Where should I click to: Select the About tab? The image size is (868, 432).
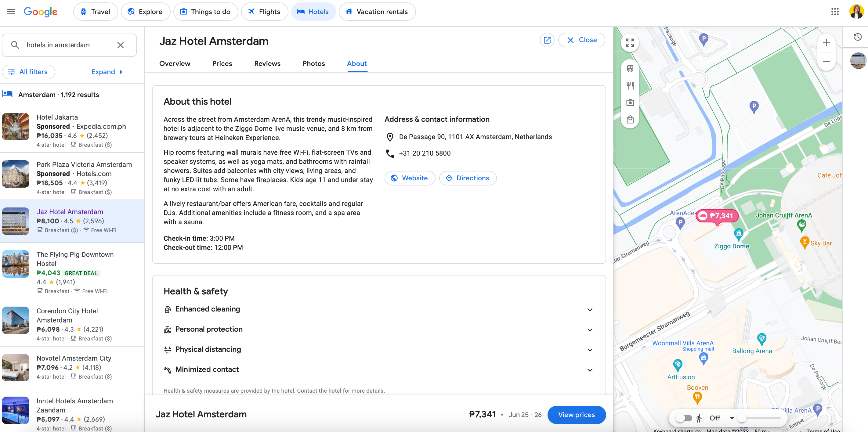[356, 64]
